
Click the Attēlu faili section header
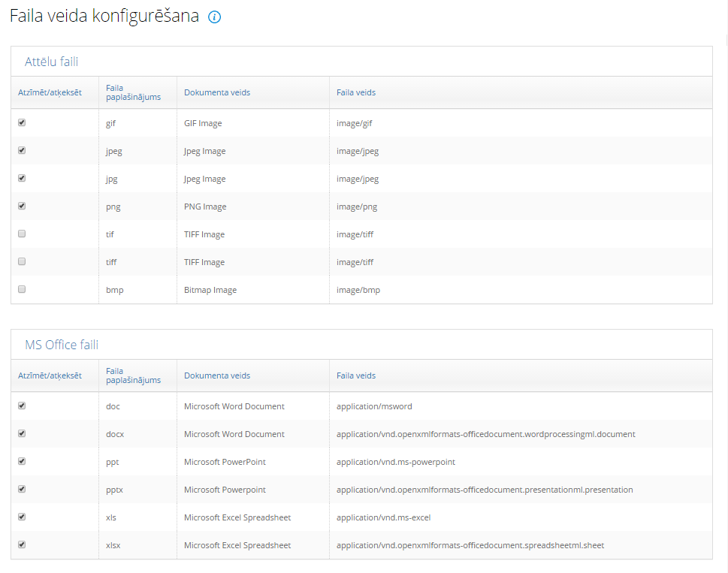(x=52, y=62)
